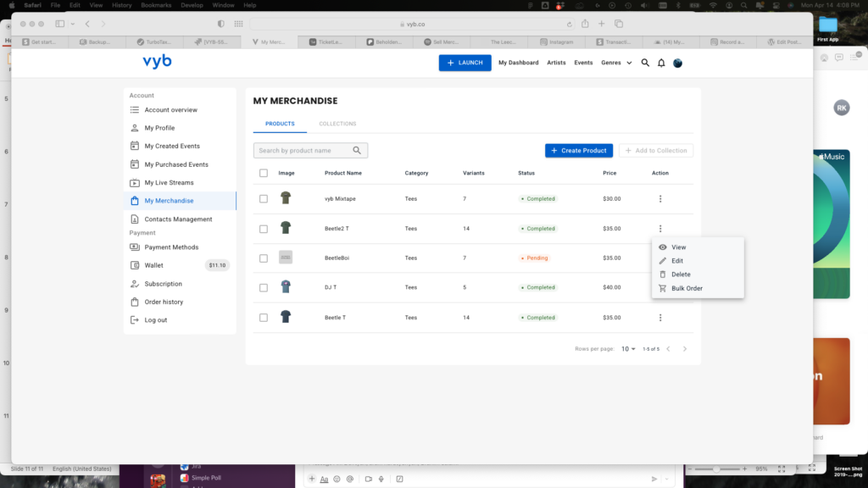Click the LAUNCH button
The image size is (868, 488).
pyautogui.click(x=465, y=63)
